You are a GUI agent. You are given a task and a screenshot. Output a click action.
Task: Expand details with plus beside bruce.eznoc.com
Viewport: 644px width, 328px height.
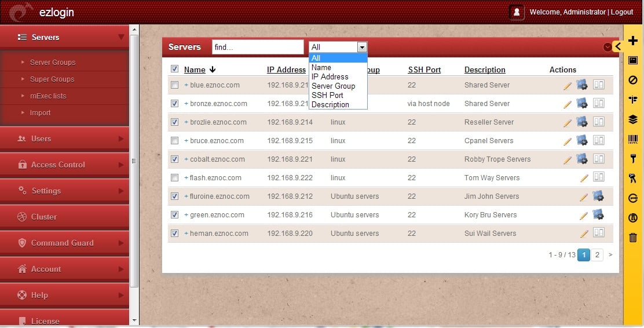[x=186, y=141]
